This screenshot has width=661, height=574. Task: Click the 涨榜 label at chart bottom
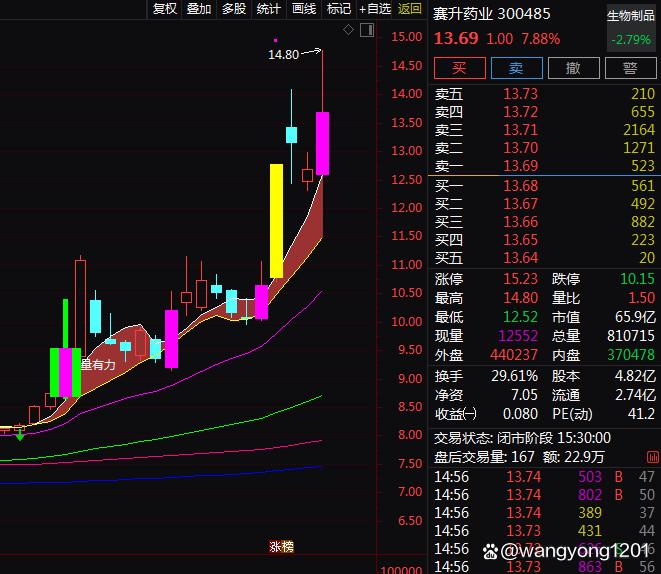click(x=281, y=546)
